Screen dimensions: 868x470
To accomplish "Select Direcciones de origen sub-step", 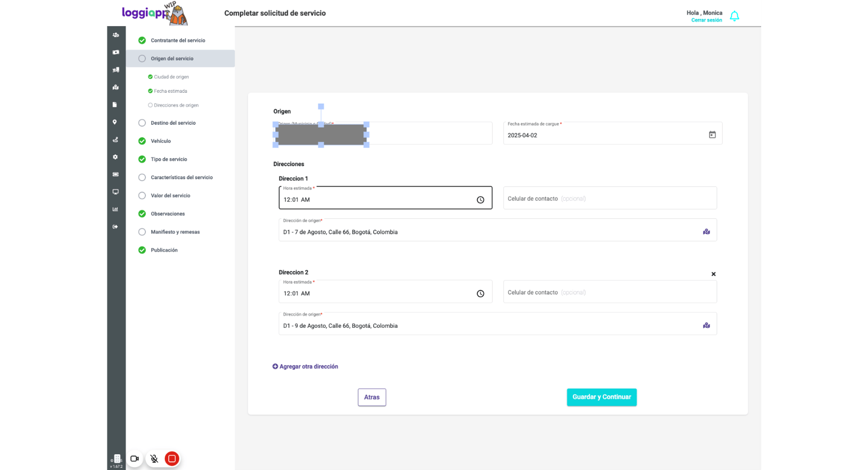I will tap(176, 105).
